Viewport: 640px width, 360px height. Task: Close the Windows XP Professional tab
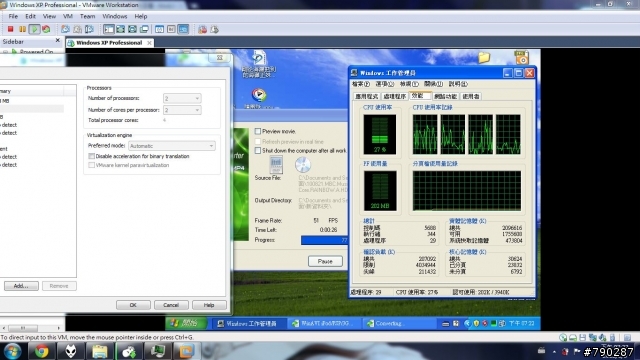(149, 42)
